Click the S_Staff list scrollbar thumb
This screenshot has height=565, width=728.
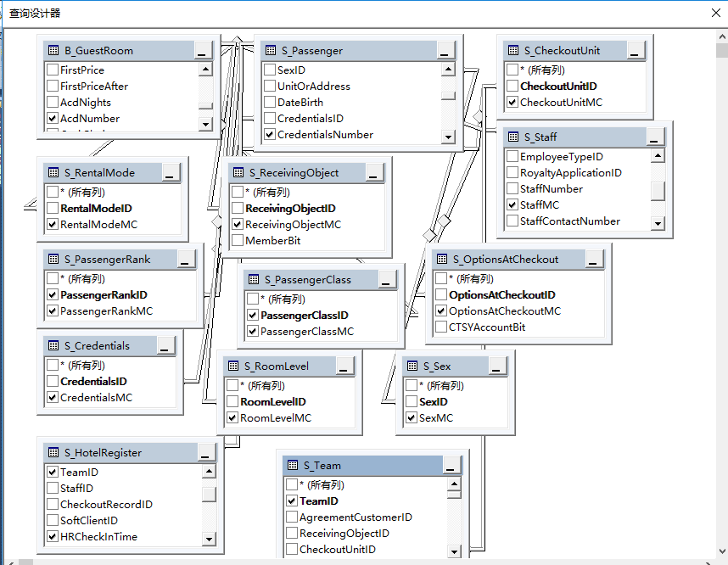coord(658,191)
